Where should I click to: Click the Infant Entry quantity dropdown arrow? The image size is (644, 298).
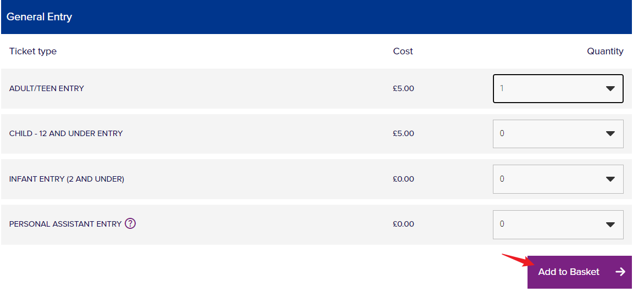(610, 179)
